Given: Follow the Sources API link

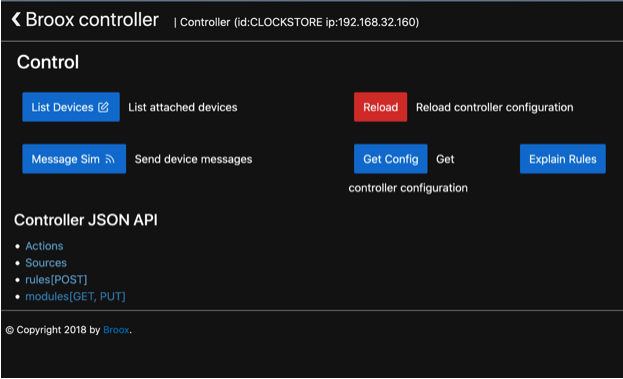Looking at the screenshot, I should pyautogui.click(x=46, y=263).
